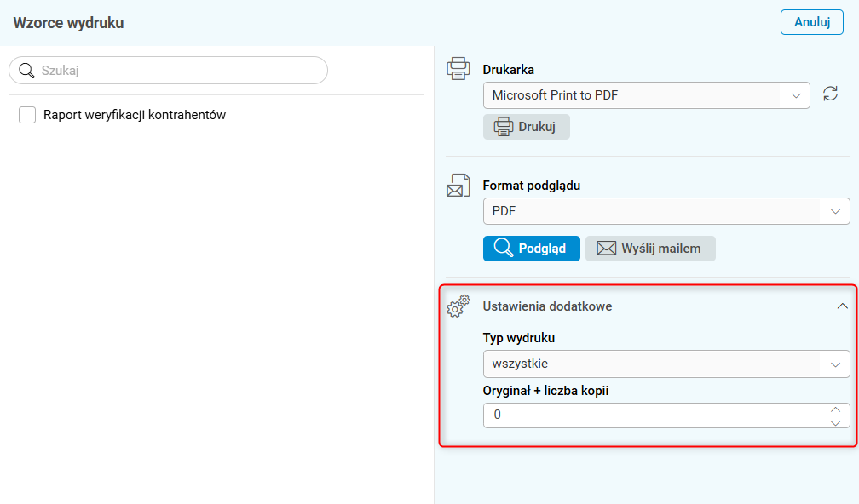Click the Ustawienia dodatkowe header text

coord(547,306)
